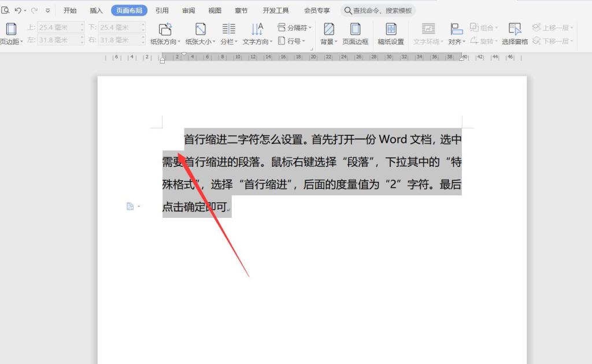
Task: Switch to the 开始 (Home) tab
Action: [x=70, y=10]
